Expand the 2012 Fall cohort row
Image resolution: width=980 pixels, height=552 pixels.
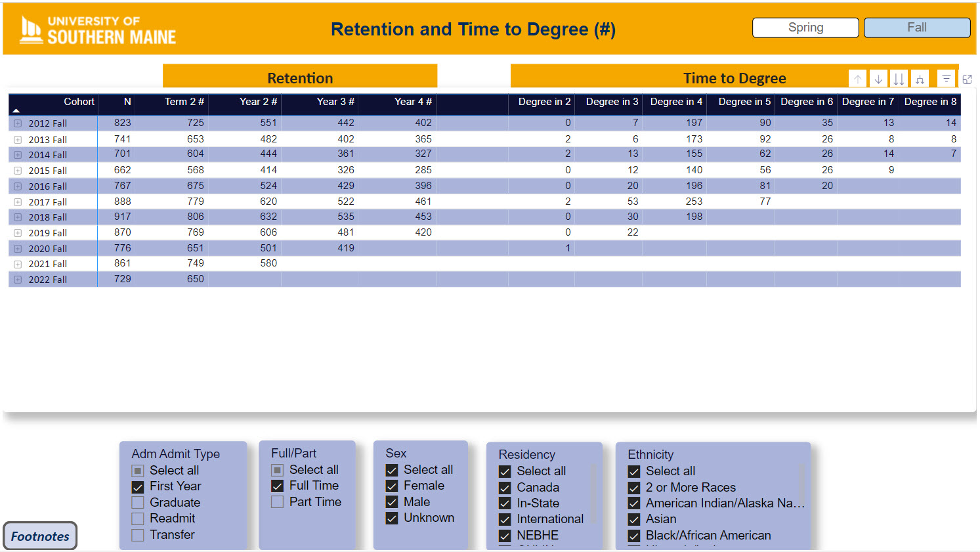pos(18,123)
